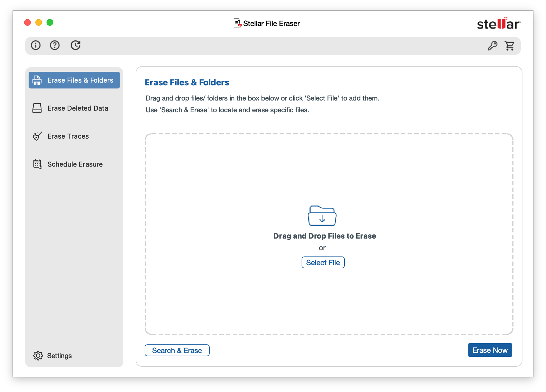Click the shredder icon for Erase Files
The image size is (546, 392).
(37, 80)
